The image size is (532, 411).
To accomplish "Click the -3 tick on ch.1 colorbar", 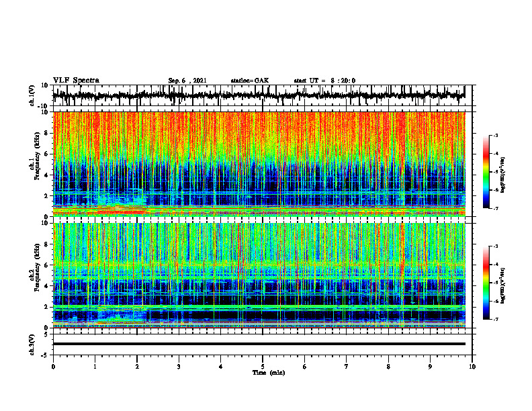I will pos(495,135).
